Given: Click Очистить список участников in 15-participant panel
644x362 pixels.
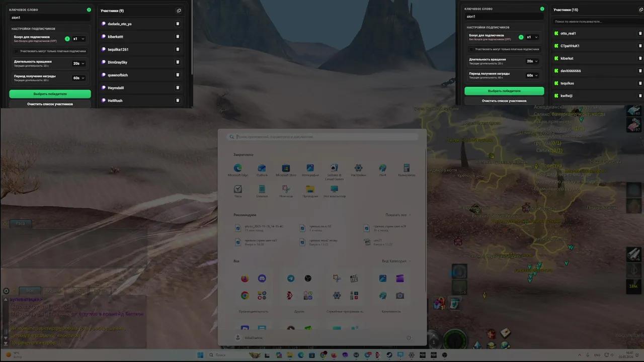Looking at the screenshot, I should (504, 101).
